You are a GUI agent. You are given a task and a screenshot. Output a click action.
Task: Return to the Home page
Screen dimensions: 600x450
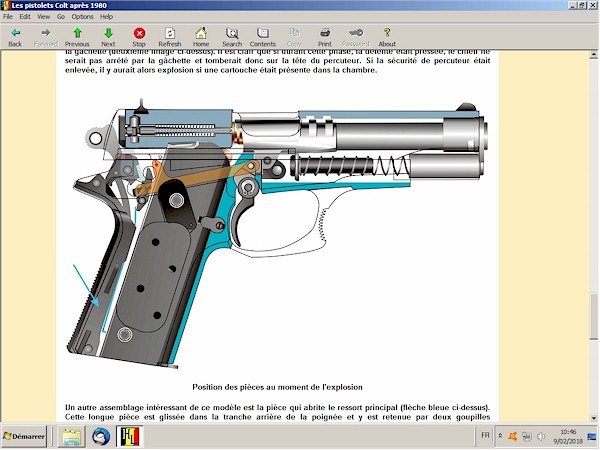[x=201, y=37]
